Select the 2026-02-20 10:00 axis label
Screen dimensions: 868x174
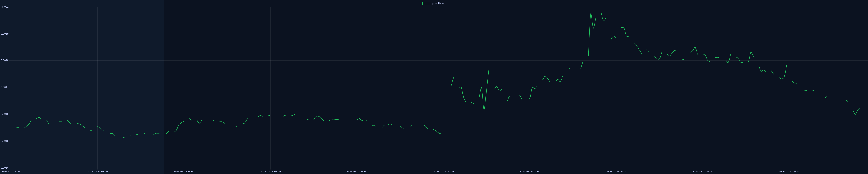point(530,172)
